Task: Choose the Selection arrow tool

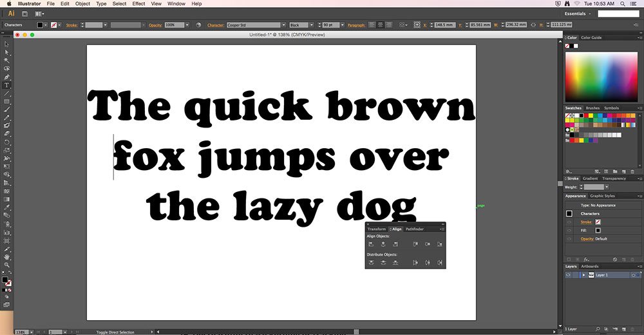Action: pos(6,44)
